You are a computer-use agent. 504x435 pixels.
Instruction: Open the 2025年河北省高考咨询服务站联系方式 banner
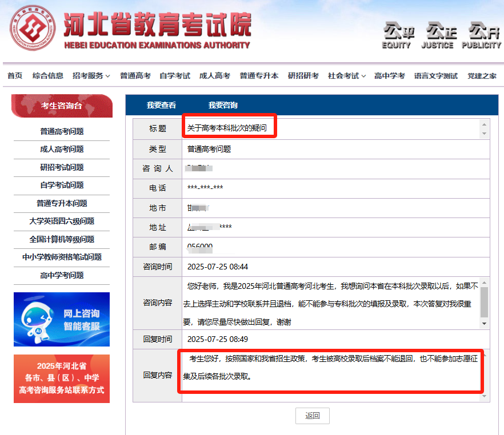tap(62, 378)
